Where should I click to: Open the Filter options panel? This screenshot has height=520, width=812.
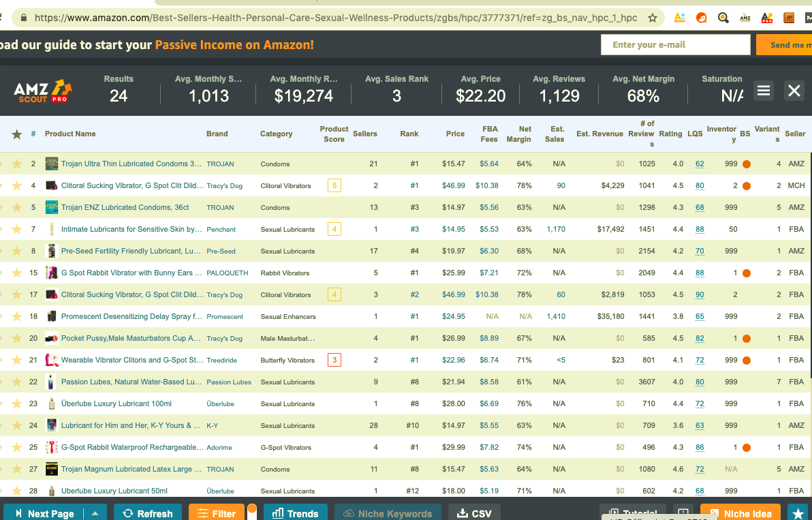216,513
